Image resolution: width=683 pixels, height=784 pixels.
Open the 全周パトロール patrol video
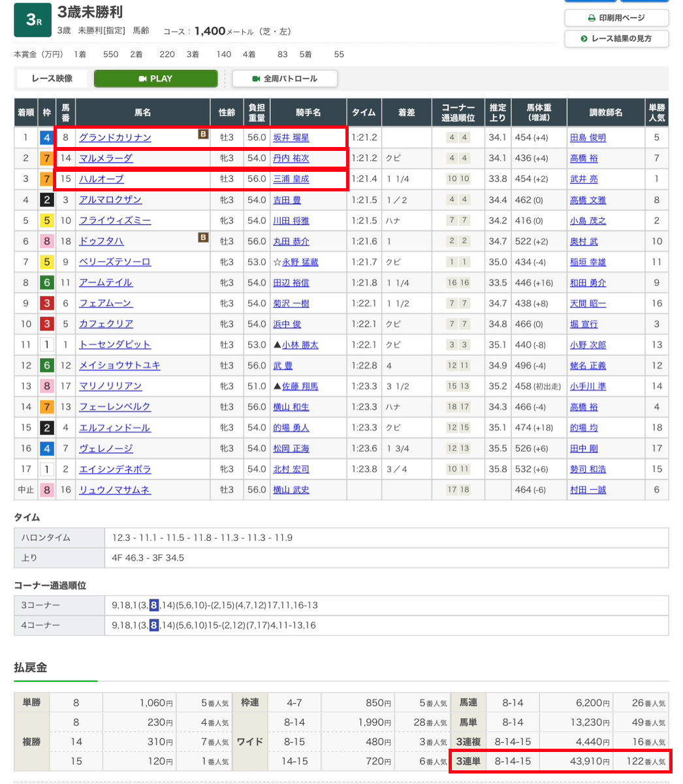click(285, 78)
